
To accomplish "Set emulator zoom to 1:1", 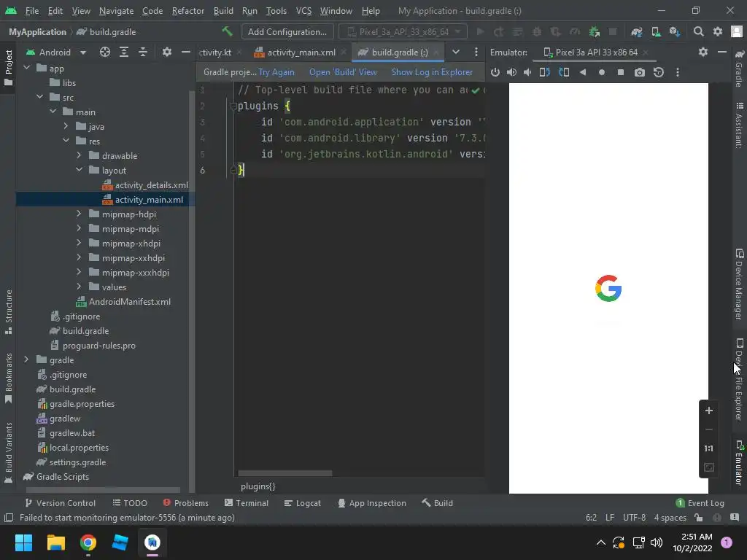I will [x=709, y=448].
